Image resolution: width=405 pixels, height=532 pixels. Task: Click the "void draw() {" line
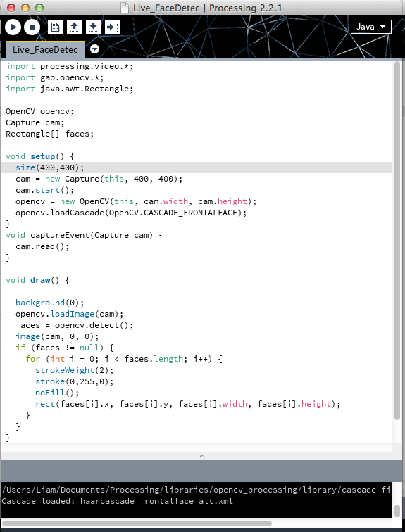click(x=37, y=280)
